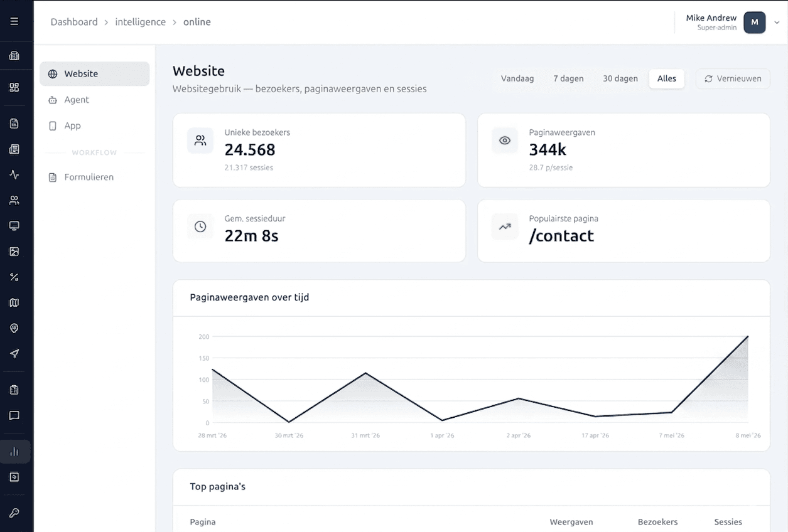Screen dimensions: 788x532
Task: Click the 21.317 sessies text
Action: pos(249,168)
